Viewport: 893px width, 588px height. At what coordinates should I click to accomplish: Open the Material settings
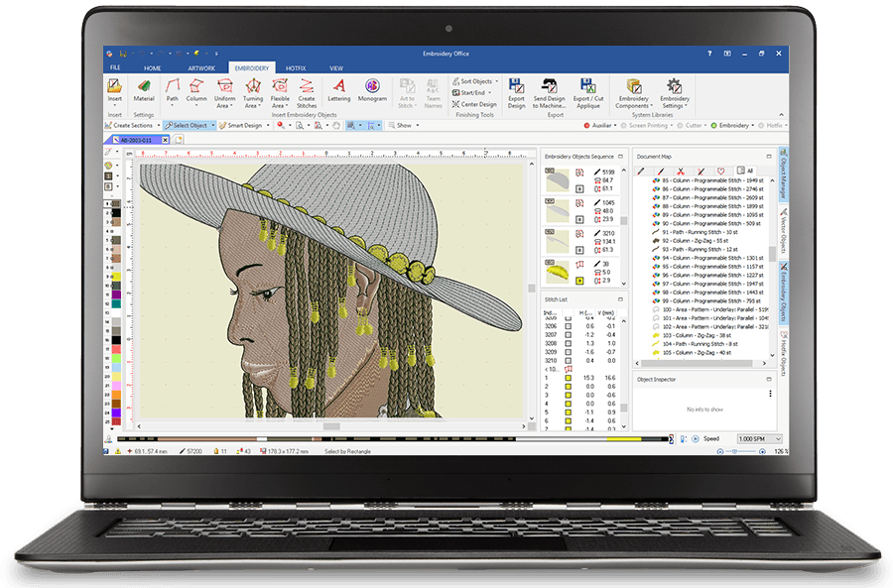[x=144, y=90]
